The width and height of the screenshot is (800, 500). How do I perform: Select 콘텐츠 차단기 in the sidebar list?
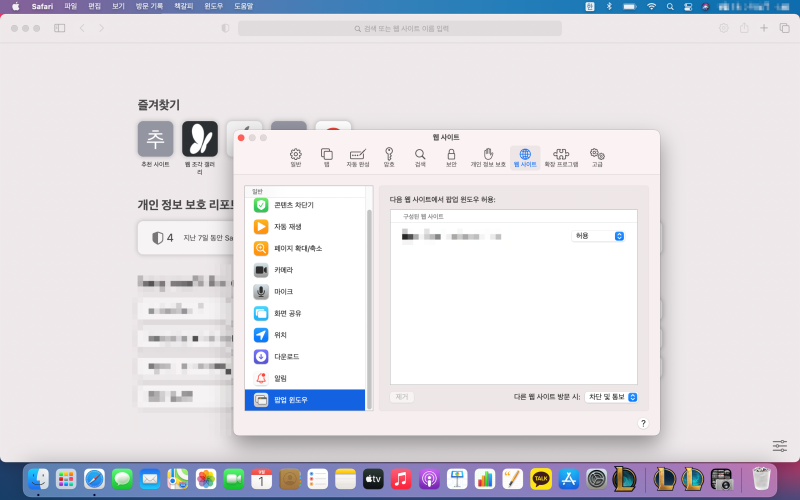(x=305, y=205)
